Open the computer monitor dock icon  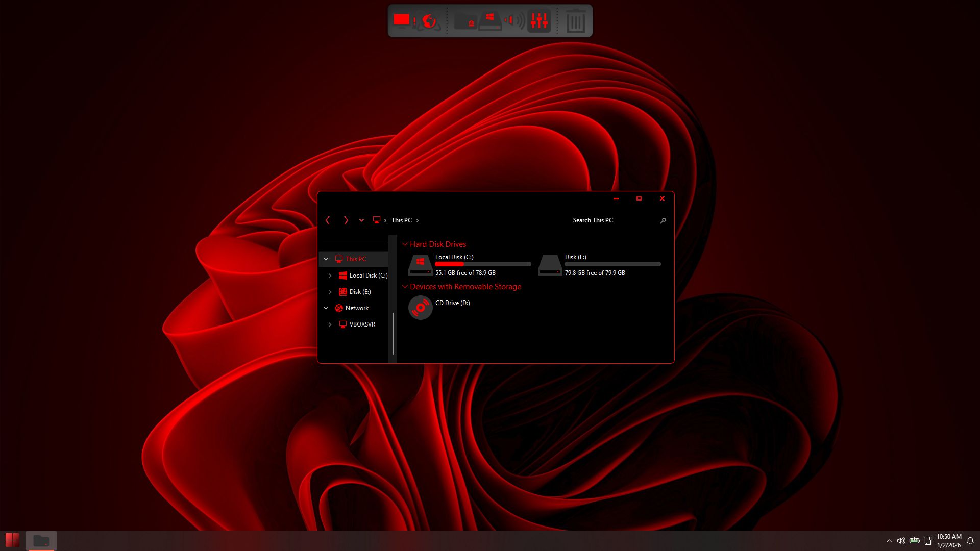[402, 20]
